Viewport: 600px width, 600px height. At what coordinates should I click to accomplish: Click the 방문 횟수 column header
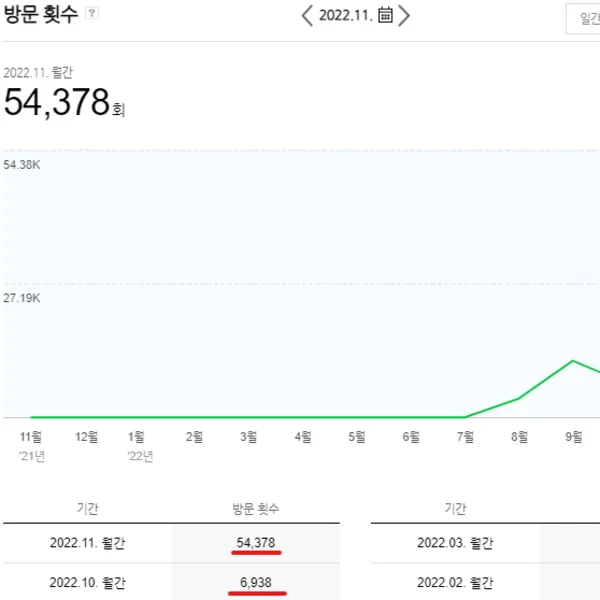255,509
